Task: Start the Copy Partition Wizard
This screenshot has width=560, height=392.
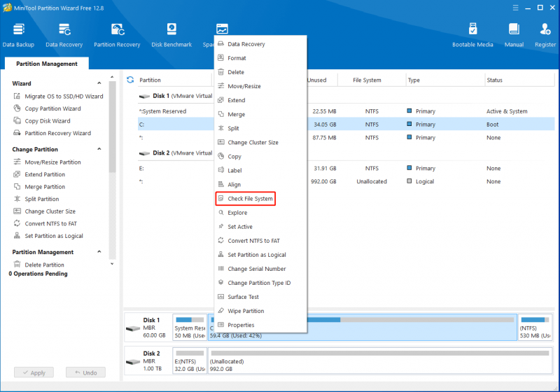Action: pyautogui.click(x=47, y=108)
